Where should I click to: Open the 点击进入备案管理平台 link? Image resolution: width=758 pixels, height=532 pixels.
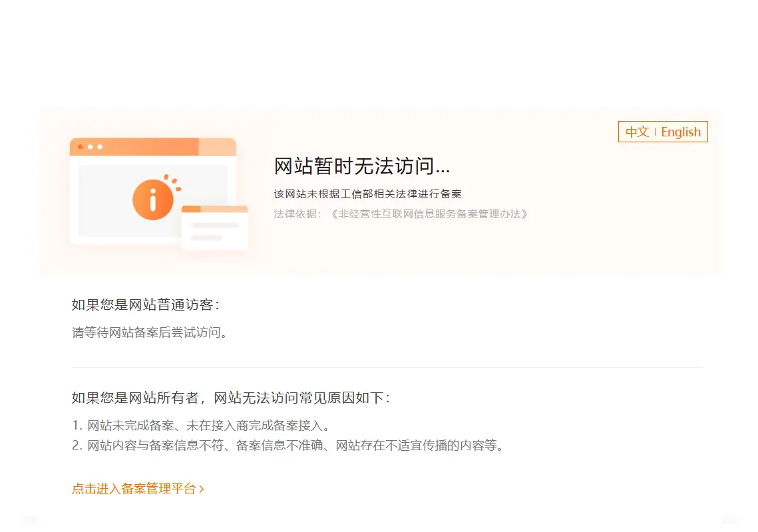pyautogui.click(x=138, y=489)
